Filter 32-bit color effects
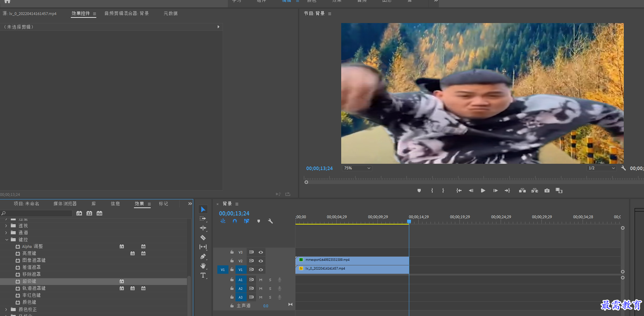This screenshot has width=644, height=316. click(x=89, y=213)
